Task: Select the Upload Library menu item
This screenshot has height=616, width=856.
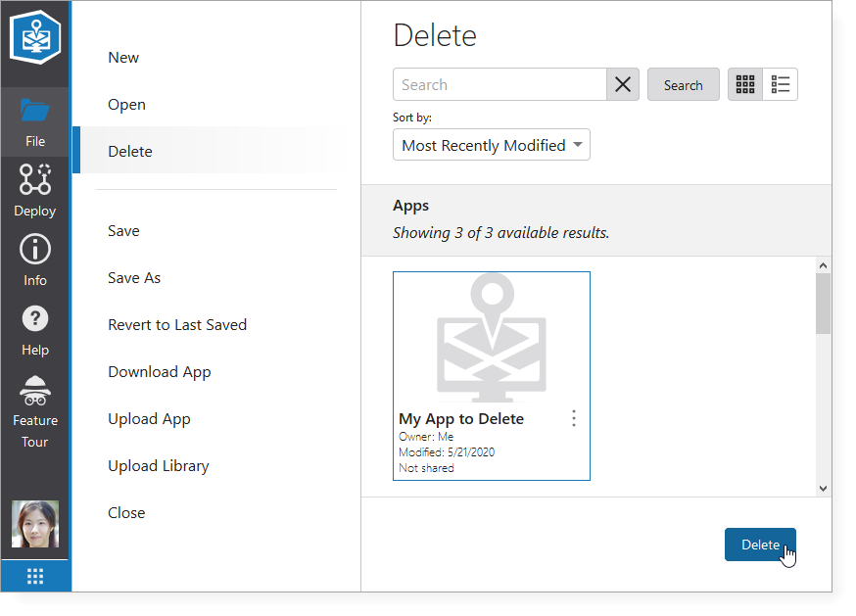Action: click(x=158, y=465)
